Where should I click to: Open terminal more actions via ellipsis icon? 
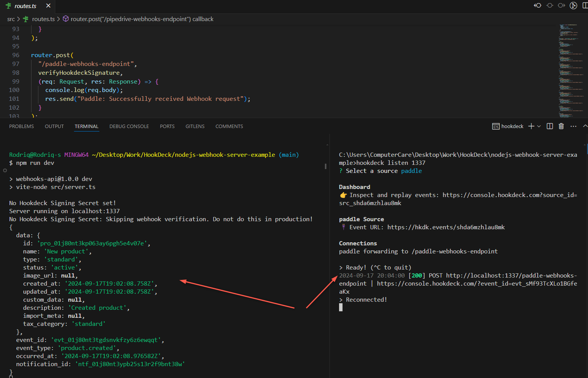[573, 126]
